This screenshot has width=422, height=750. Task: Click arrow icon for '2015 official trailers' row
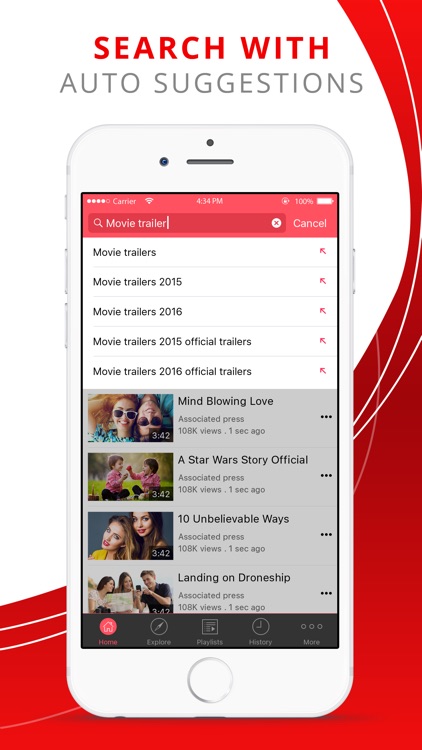(323, 341)
